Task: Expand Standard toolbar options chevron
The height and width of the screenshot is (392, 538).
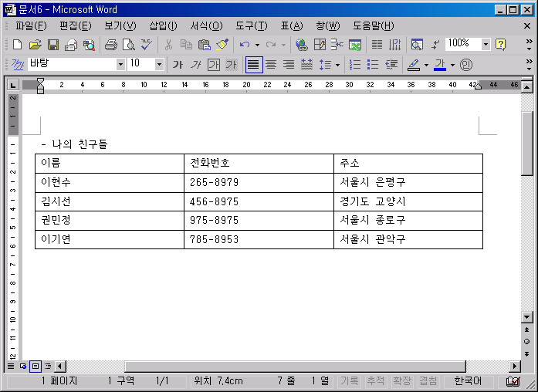Action: (529, 45)
